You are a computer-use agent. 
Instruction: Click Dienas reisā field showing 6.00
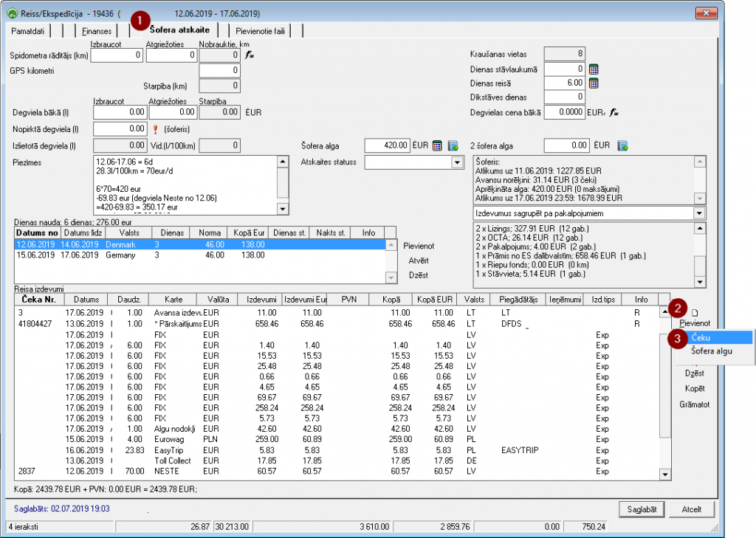click(565, 83)
